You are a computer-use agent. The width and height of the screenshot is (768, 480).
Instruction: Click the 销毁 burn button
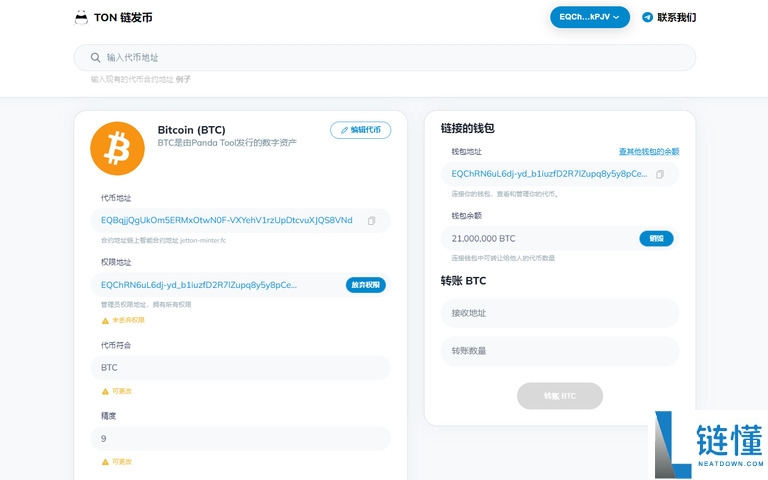[x=656, y=239]
